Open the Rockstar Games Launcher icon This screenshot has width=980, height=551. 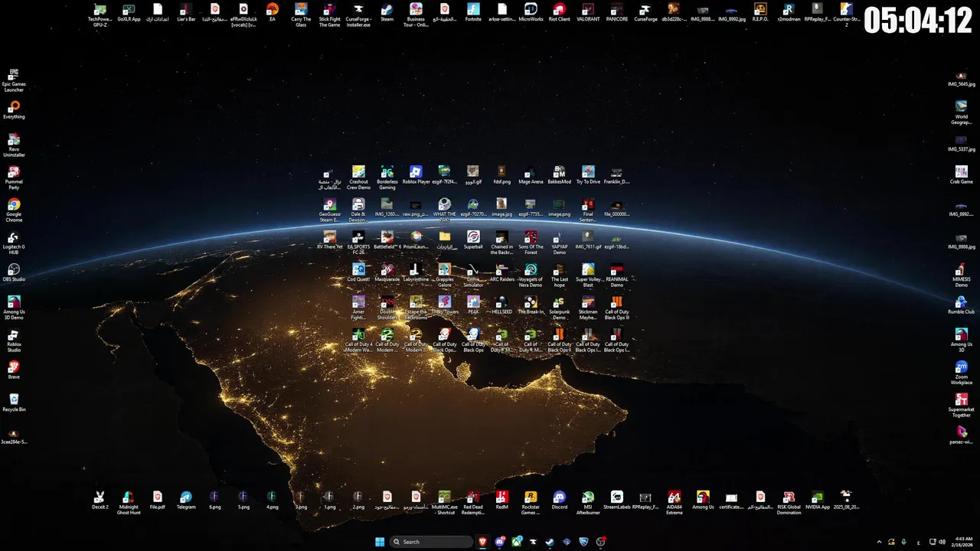coord(531,503)
